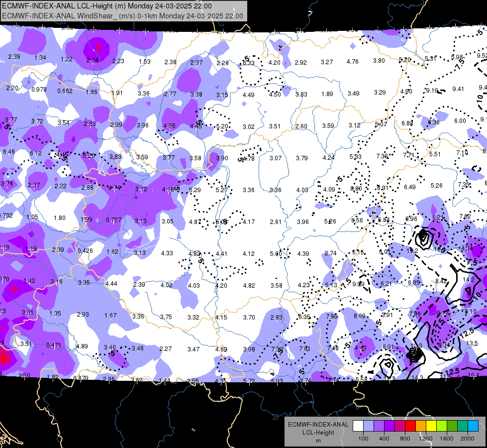Click the grid value 7.71
This screenshot has width=487, height=448.
(x=409, y=155)
